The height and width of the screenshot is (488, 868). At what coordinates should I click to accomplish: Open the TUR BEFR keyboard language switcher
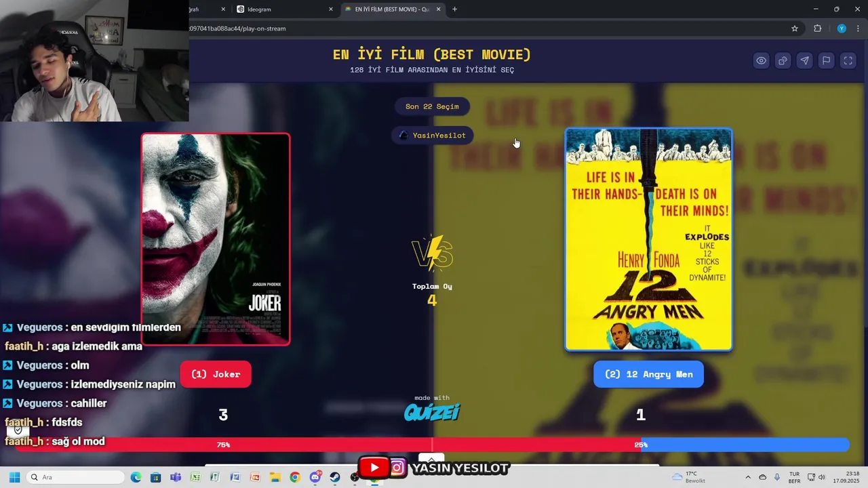(794, 477)
